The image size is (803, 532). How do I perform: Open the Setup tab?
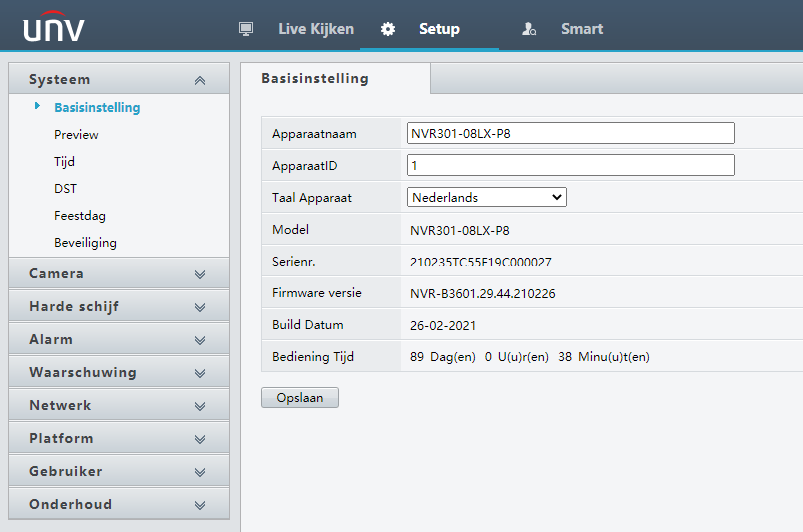[439, 29]
